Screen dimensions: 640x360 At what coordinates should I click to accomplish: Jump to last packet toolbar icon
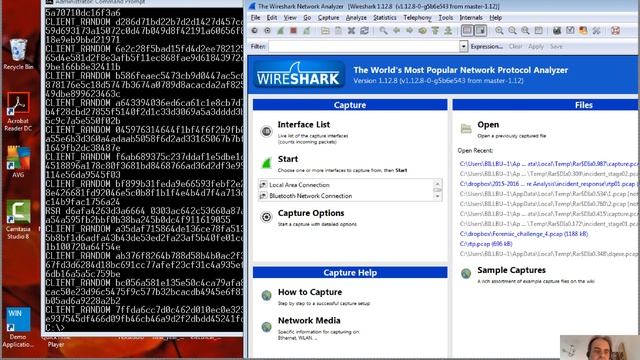[448, 31]
